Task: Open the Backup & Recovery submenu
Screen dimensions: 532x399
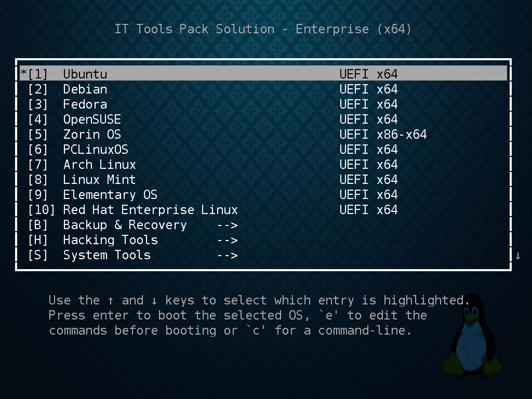Action: 263,224
